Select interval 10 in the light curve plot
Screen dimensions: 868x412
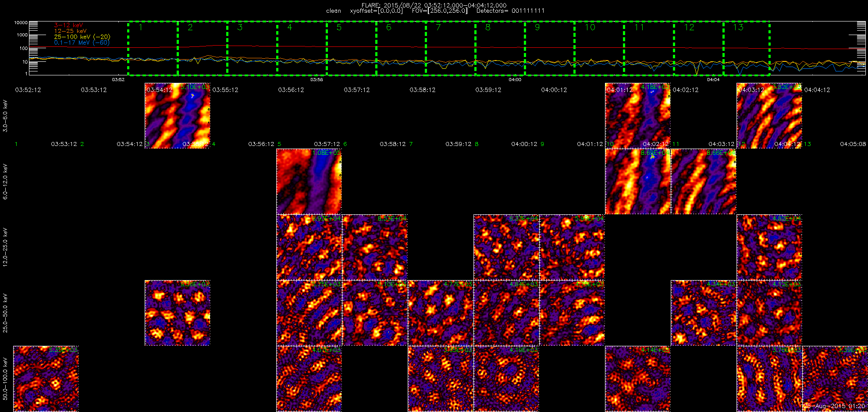[x=599, y=48]
